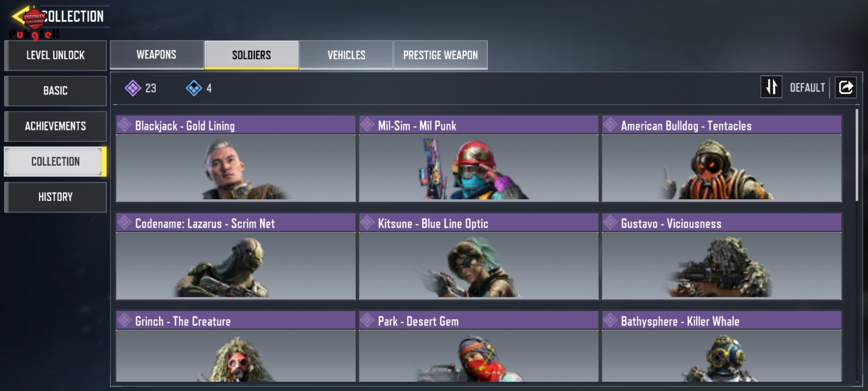Click the blue rare rarity diamond counter
This screenshot has width=868, height=391.
[199, 88]
